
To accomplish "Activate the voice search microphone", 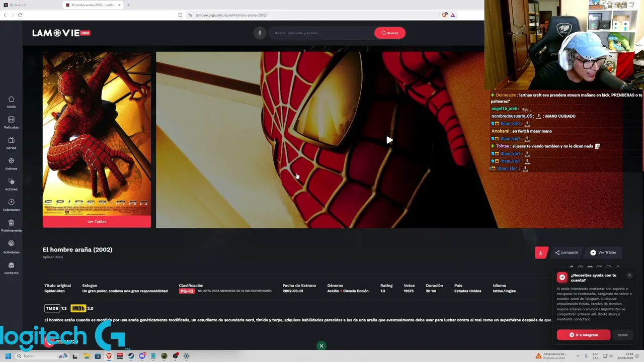I will (x=260, y=33).
